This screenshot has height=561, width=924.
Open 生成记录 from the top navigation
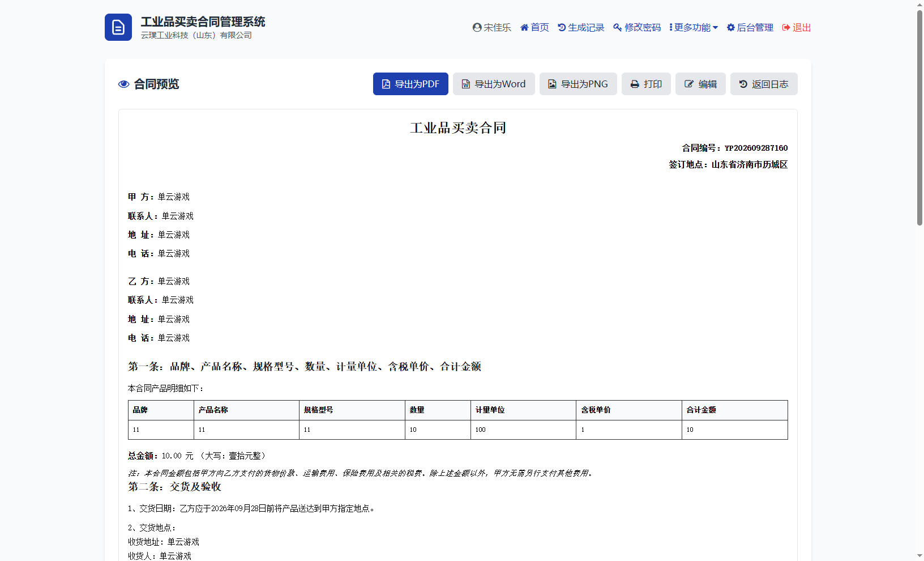pos(581,27)
